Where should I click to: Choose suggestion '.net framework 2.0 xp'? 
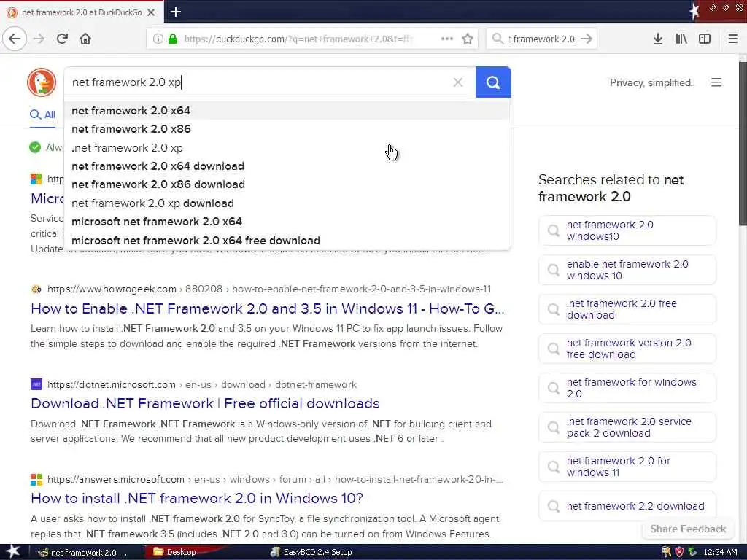287,147
